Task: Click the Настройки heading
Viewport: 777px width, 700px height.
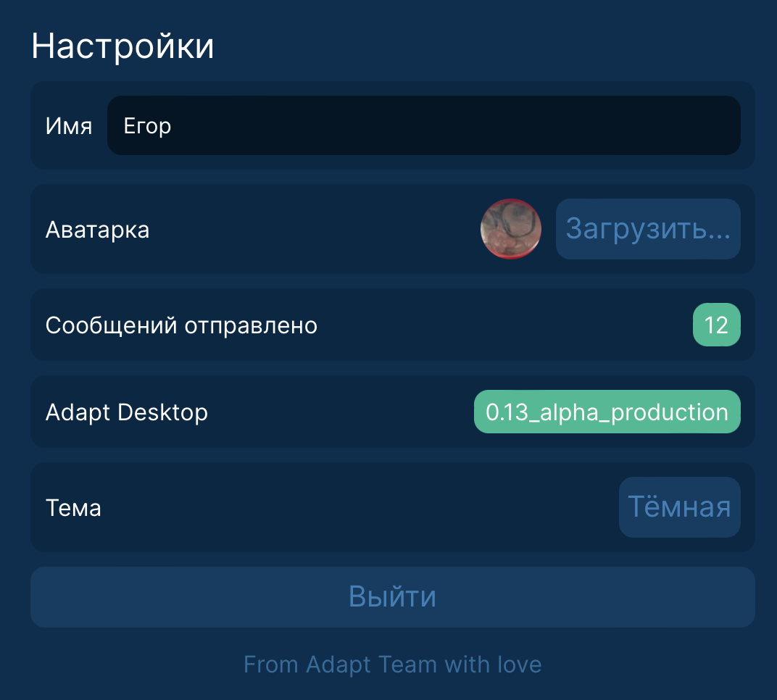Action: tap(122, 46)
